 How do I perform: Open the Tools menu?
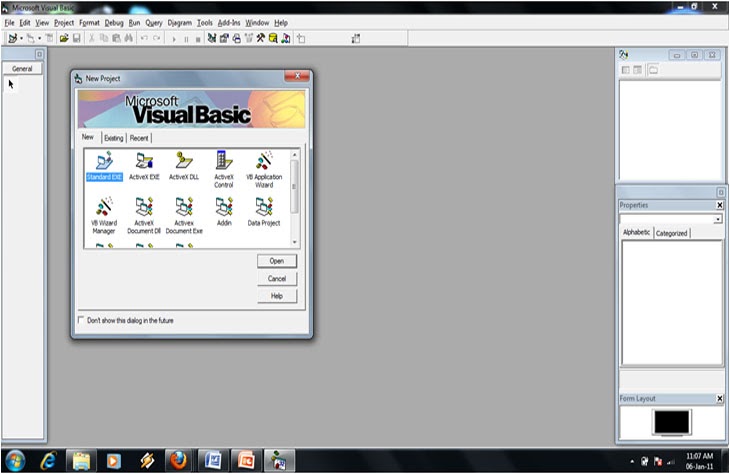click(204, 22)
